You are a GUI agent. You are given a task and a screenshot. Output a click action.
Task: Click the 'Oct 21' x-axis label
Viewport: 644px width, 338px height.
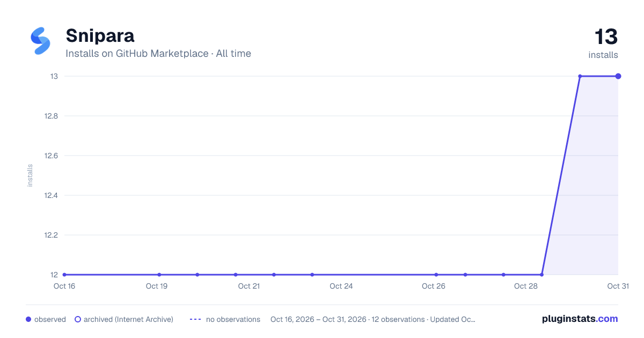tap(249, 286)
